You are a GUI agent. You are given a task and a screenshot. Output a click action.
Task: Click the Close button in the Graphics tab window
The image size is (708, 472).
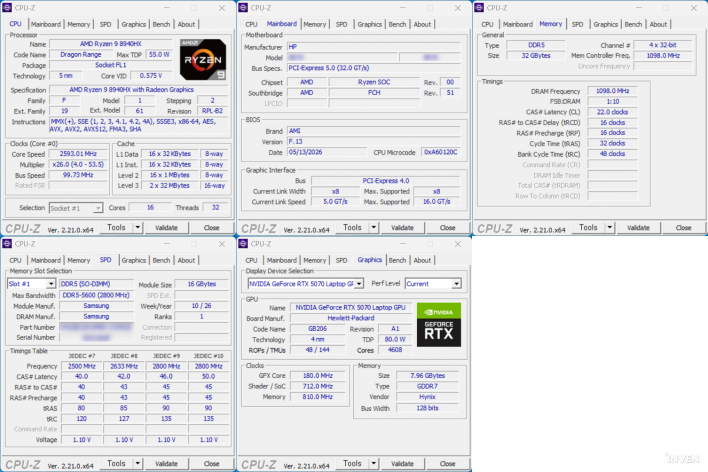pos(447,464)
